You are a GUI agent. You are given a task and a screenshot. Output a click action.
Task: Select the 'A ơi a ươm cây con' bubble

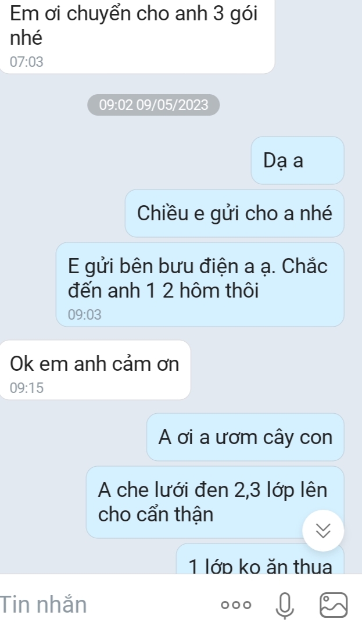(x=245, y=437)
